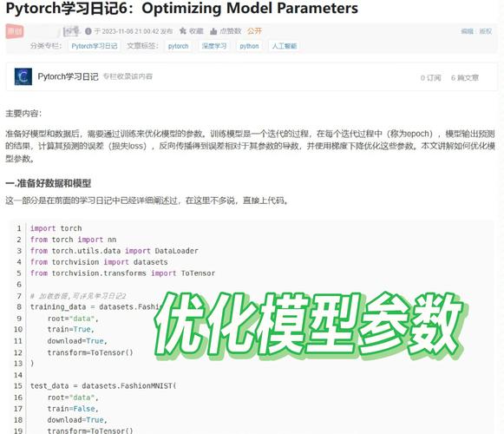This screenshot has height=434, width=504.
Task: Open the Pytorch学习日记 category tag
Action: (95, 46)
